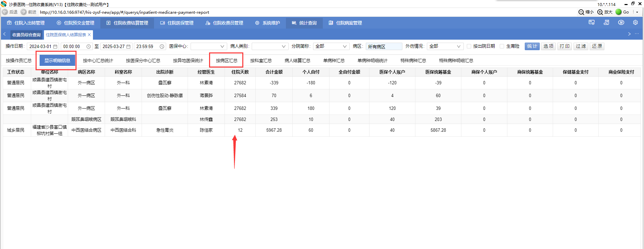The height and width of the screenshot is (249, 644).
Task: Click the 前进 forward arrow icon
Action: [23, 12]
